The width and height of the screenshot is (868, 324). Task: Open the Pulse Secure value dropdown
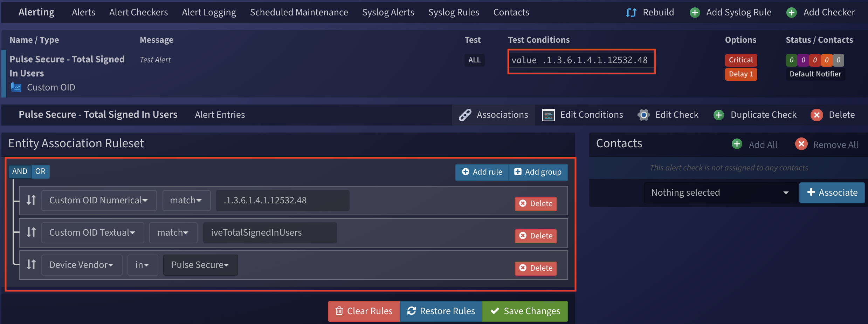pyautogui.click(x=200, y=265)
